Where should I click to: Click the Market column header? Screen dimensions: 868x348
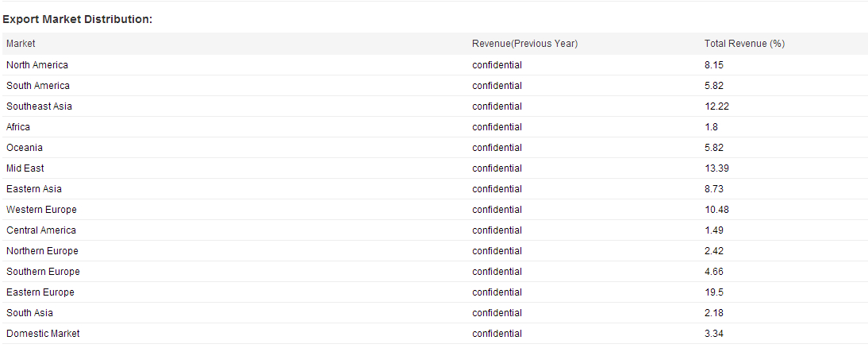21,44
